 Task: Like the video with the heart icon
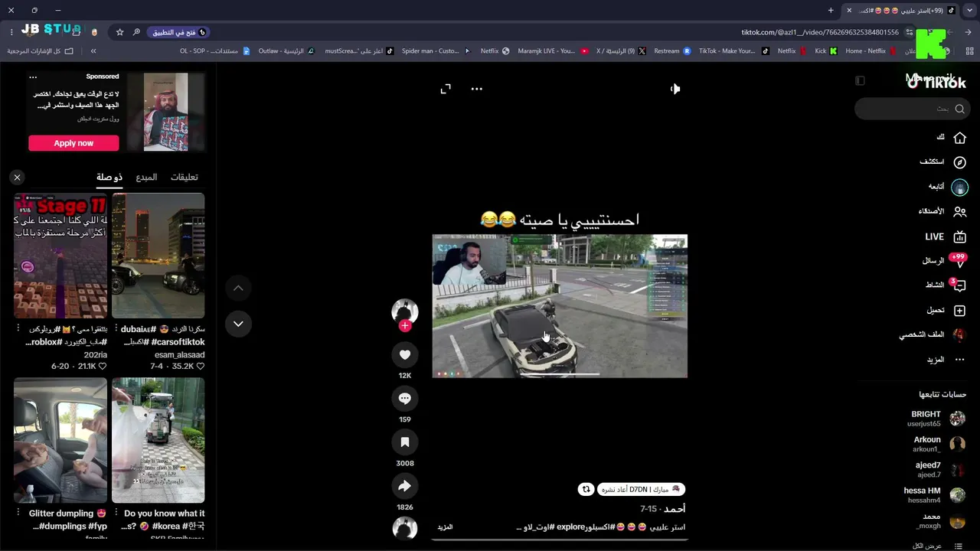405,354
